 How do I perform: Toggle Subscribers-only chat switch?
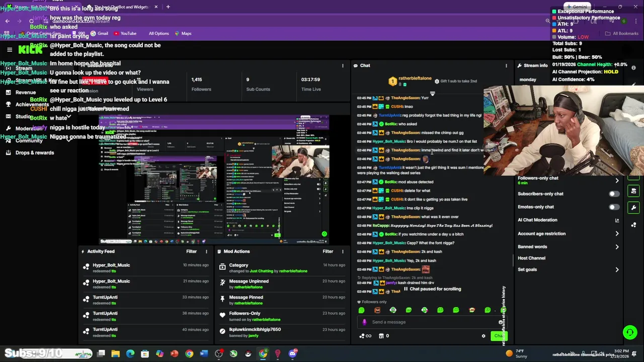pyautogui.click(x=614, y=194)
